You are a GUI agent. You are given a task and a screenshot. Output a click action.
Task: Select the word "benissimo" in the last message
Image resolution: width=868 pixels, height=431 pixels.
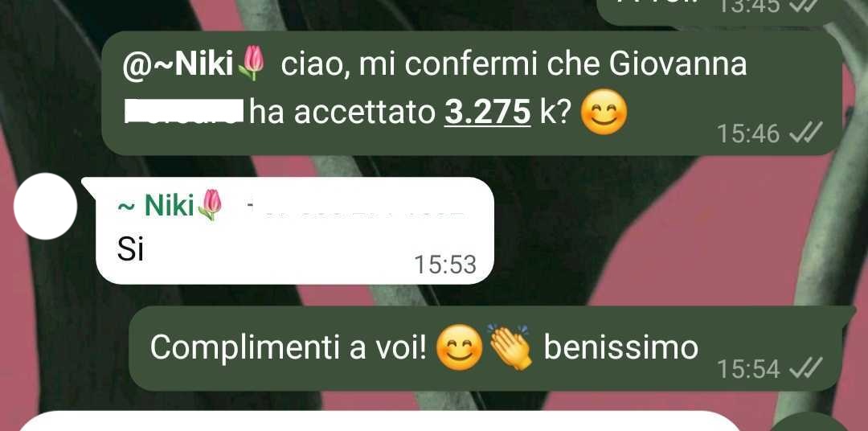[620, 348]
